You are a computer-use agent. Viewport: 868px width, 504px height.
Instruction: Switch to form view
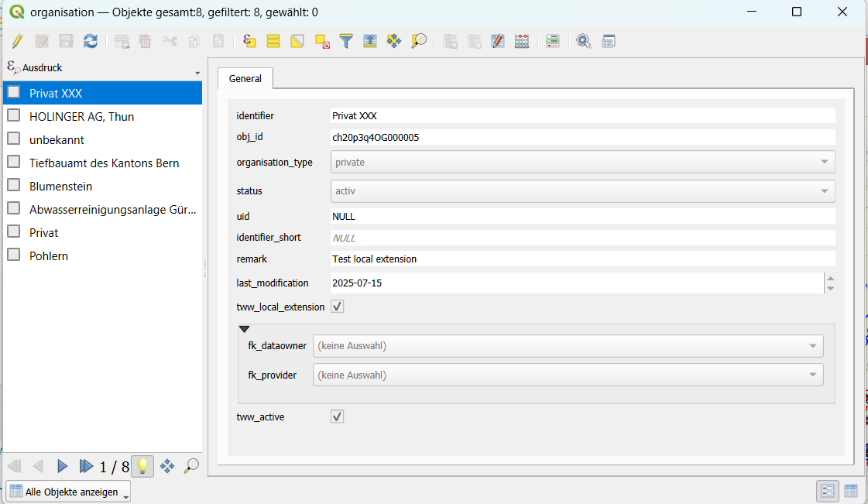828,492
